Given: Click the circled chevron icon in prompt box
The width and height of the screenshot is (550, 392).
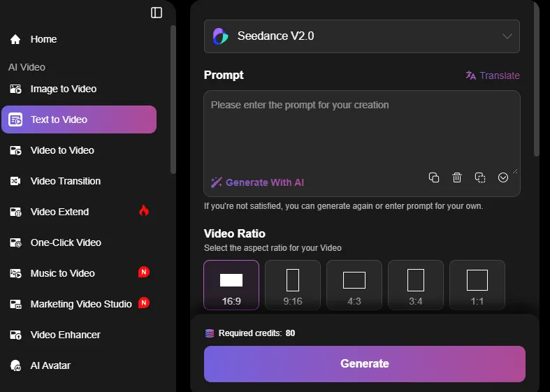Looking at the screenshot, I should pos(503,177).
